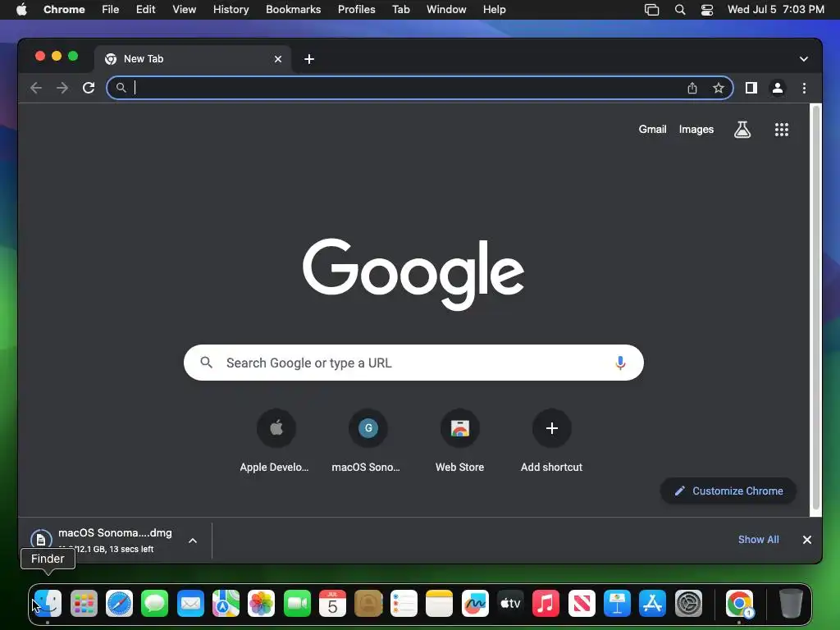
Task: Open the Bookmarks menu
Action: click(x=293, y=10)
